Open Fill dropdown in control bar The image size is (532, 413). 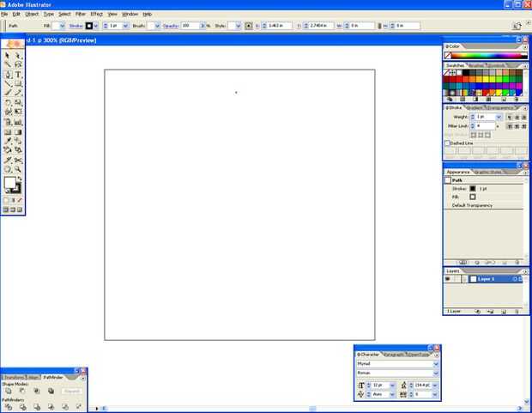point(62,26)
